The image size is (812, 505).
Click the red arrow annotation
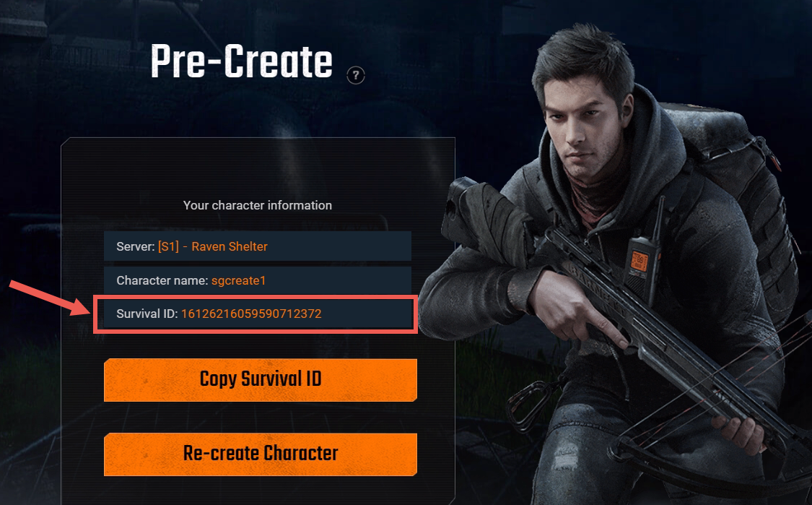49,297
